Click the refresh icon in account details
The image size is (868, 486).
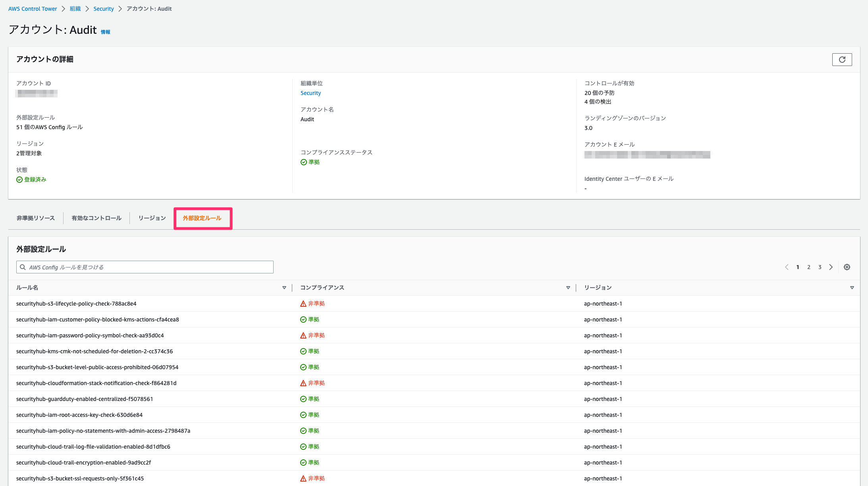click(842, 60)
